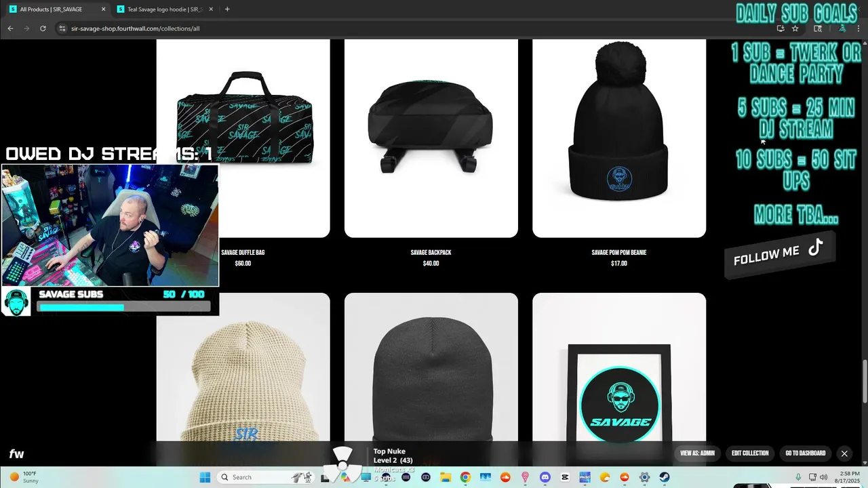Click Go To Dashboard button

(806, 453)
